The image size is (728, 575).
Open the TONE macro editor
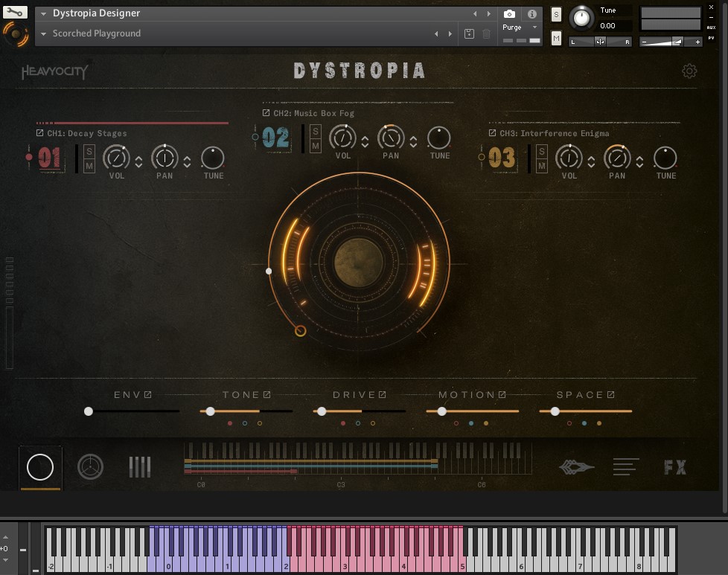266,395
